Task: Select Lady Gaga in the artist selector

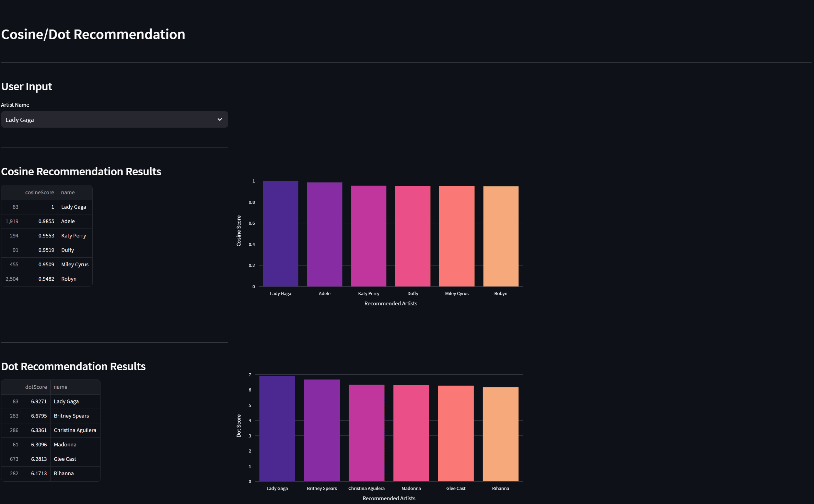Action: [x=114, y=119]
